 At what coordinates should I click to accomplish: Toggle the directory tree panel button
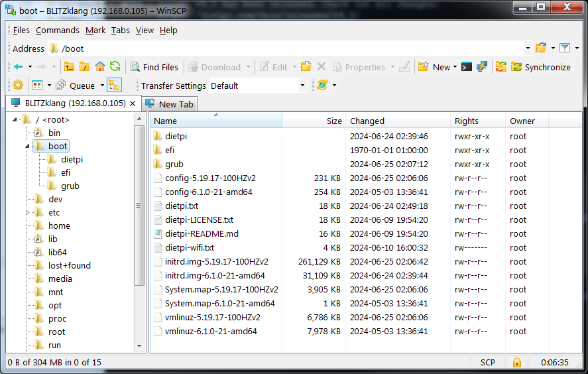(x=114, y=86)
